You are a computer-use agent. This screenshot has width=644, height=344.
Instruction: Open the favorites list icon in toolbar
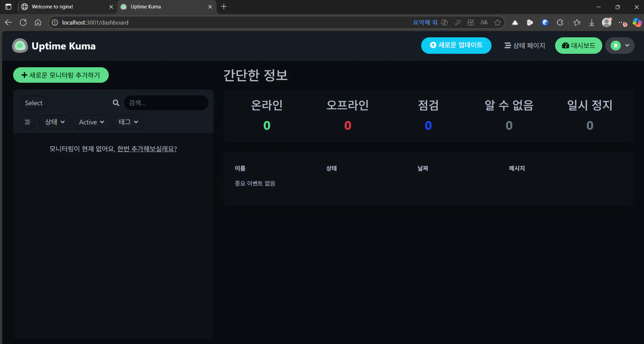tap(577, 23)
